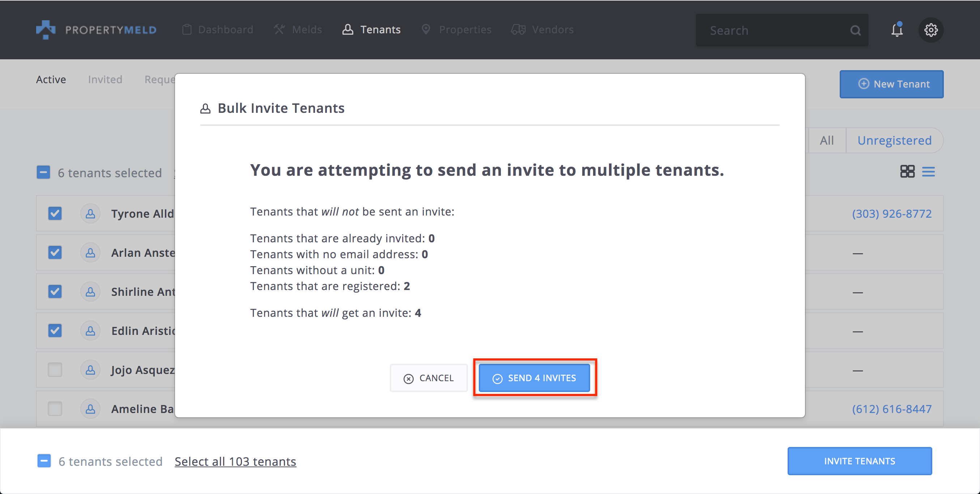Click the Property Meld logo icon
The width and height of the screenshot is (980, 494).
point(46,30)
